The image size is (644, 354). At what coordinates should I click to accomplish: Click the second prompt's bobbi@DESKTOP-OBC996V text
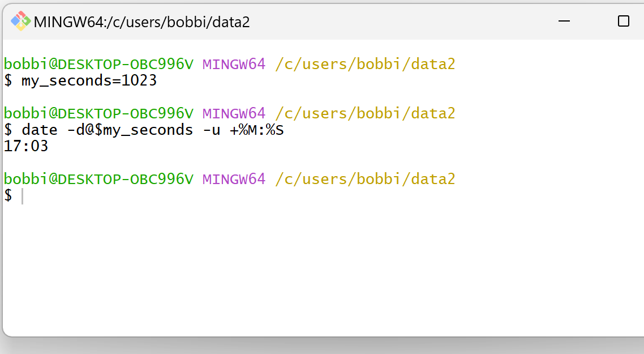(98, 113)
